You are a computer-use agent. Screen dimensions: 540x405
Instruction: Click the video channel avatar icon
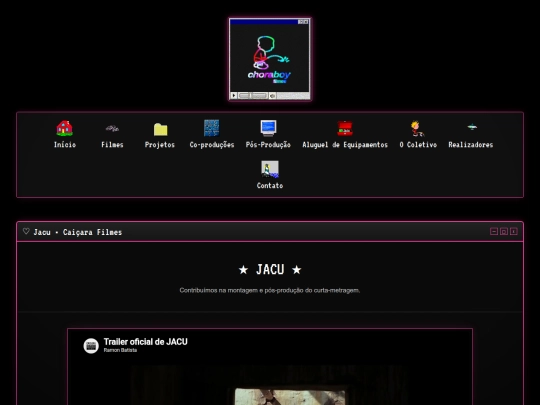[x=91, y=346]
